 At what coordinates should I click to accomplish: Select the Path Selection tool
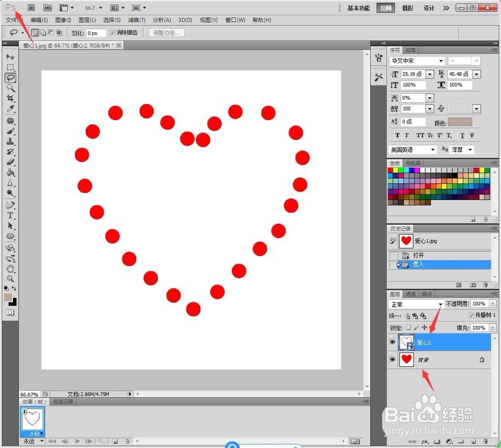pos(10,226)
